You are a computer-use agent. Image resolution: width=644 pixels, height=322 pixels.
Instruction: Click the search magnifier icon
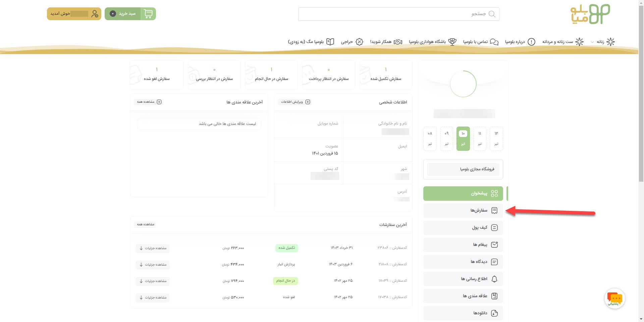click(492, 14)
